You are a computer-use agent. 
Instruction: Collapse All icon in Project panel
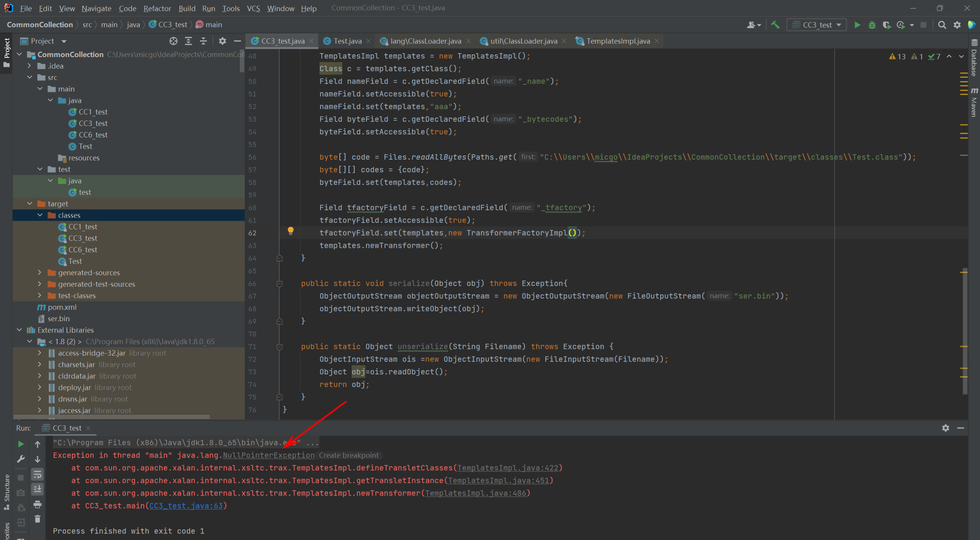pyautogui.click(x=203, y=41)
